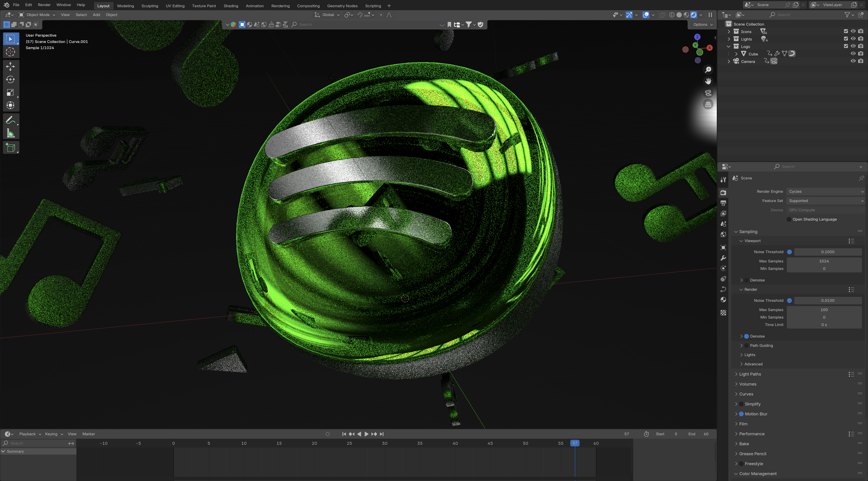Open the Modifiers wrench properties tab
The image size is (868, 481).
tap(723, 258)
